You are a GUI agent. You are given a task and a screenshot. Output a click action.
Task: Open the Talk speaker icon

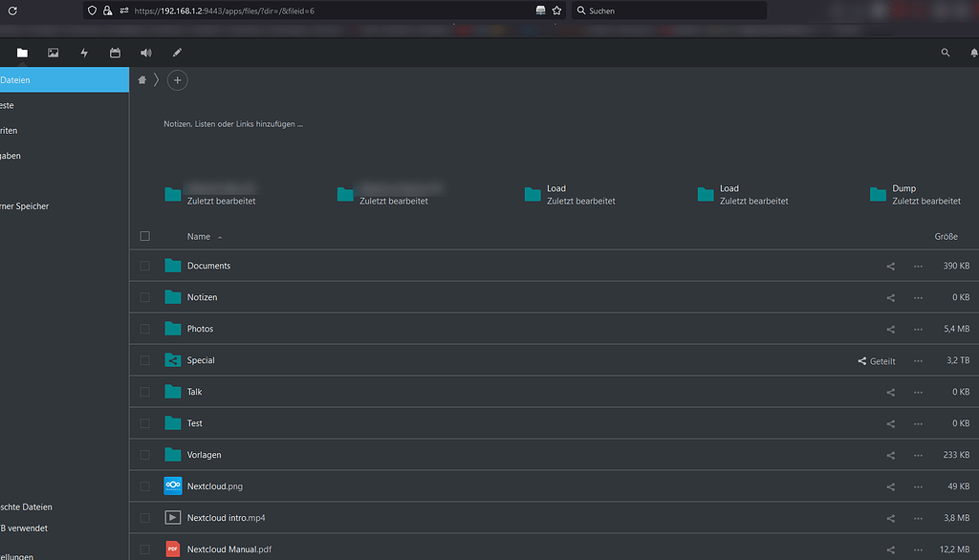click(x=145, y=53)
